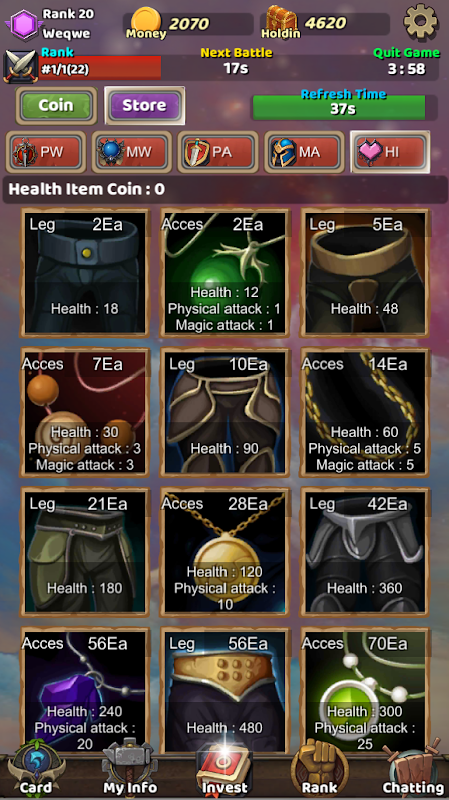The width and height of the screenshot is (449, 800).
Task: Tap the crossed swords avatar icon
Action: (x=20, y=67)
